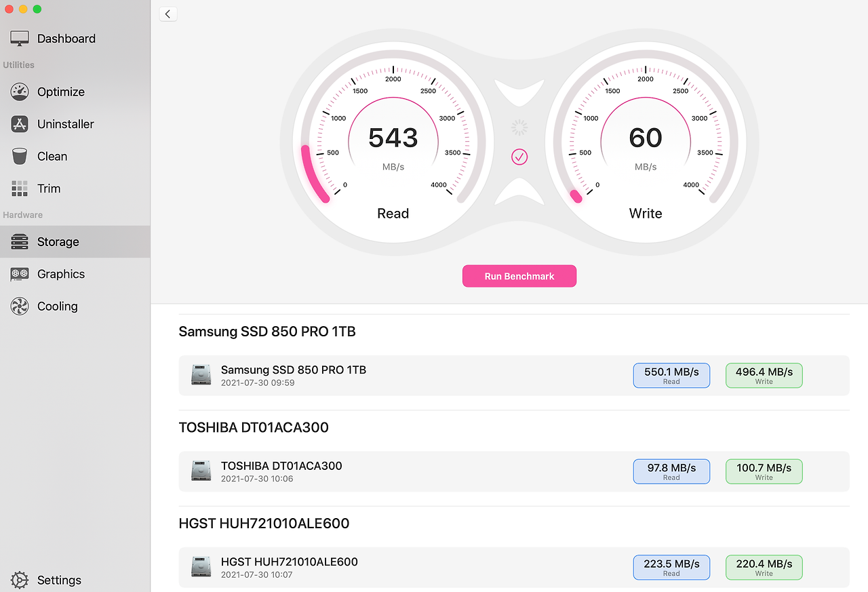This screenshot has width=868, height=592.
Task: Click the 543 read speed value
Action: 393,138
